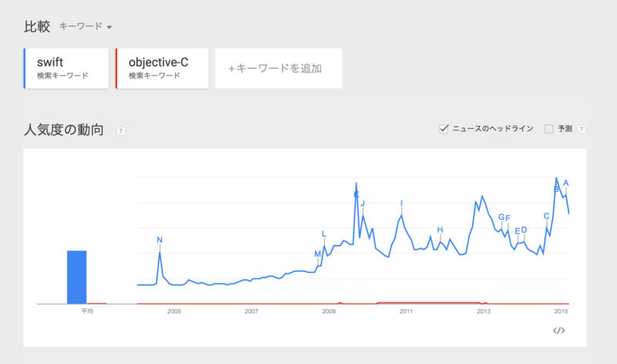
Task: Click news marker I near 2011
Action: pyautogui.click(x=401, y=203)
